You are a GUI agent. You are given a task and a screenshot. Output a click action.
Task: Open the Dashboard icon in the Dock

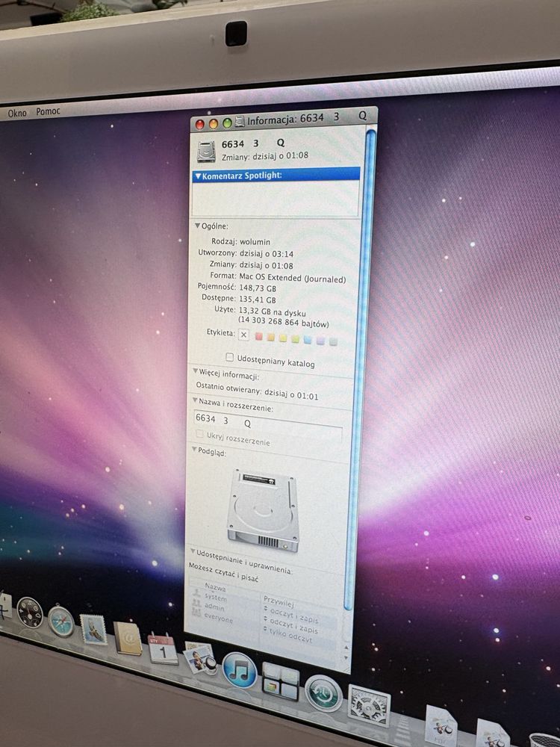tap(30, 613)
